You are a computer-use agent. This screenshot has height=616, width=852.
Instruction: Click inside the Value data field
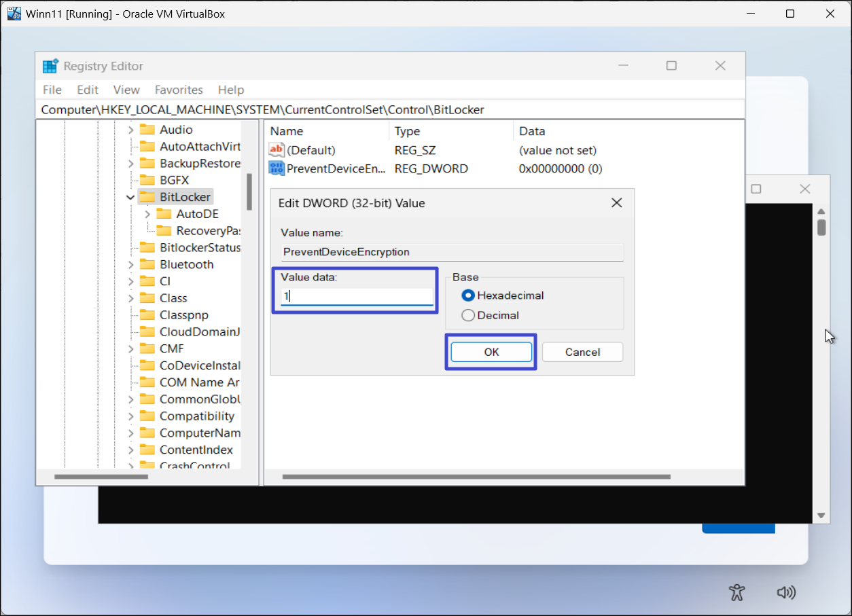(357, 297)
